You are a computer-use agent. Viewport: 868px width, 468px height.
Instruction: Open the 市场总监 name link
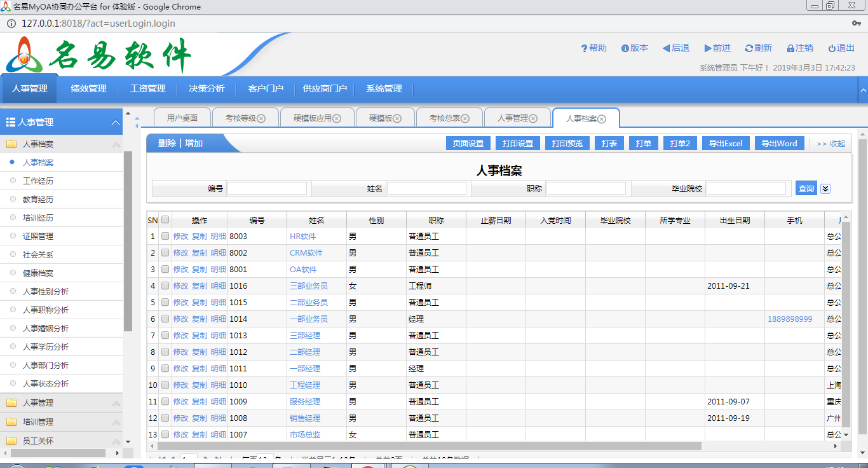click(x=305, y=434)
